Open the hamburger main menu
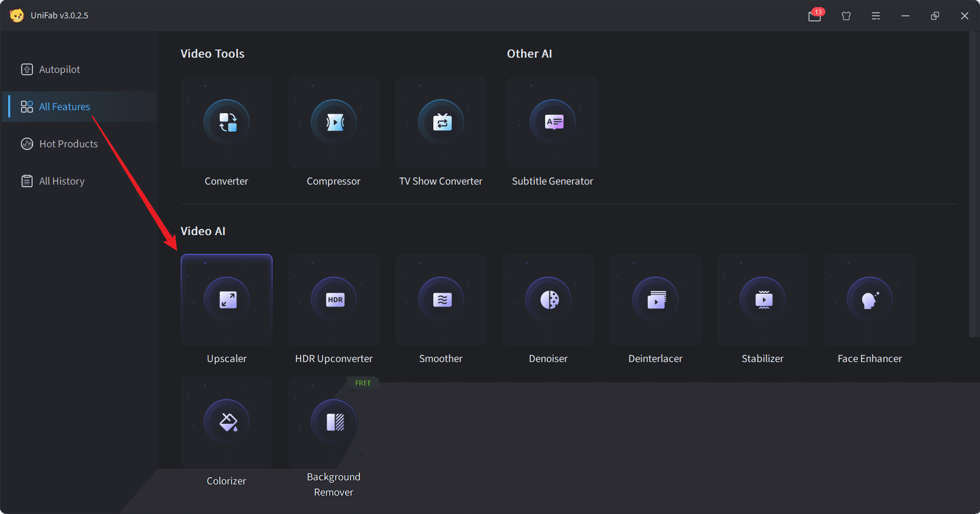 pyautogui.click(x=876, y=16)
